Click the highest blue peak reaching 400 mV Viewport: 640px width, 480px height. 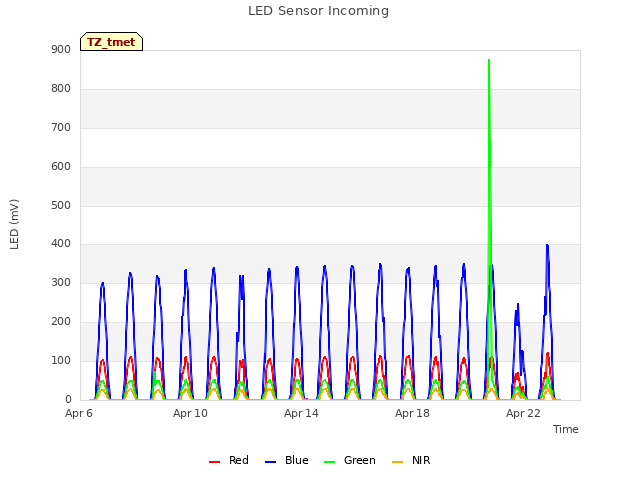pyautogui.click(x=547, y=245)
